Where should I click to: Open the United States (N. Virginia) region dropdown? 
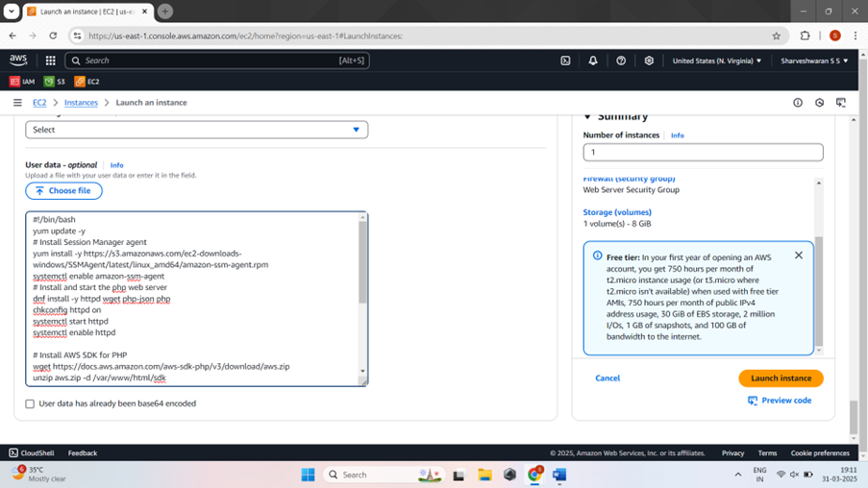[x=717, y=61]
